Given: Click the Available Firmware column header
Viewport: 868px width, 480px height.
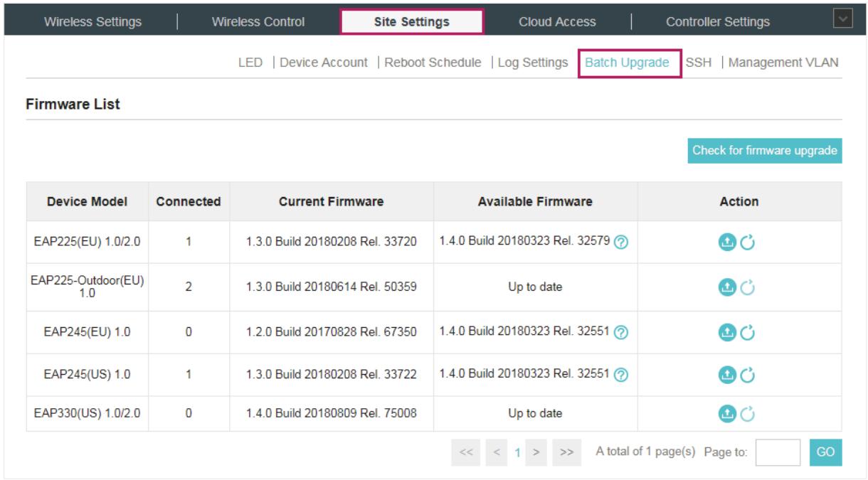Looking at the screenshot, I should [535, 202].
